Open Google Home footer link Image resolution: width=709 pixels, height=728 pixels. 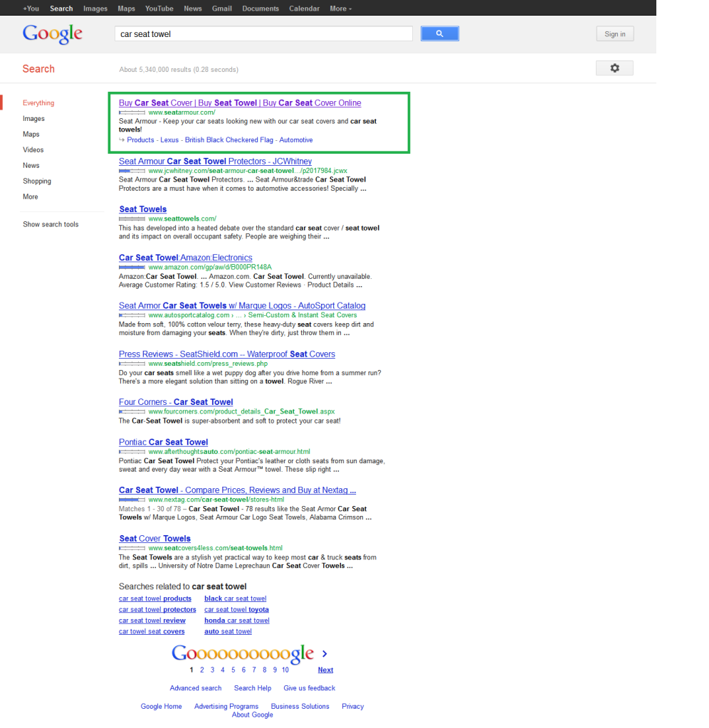coord(161,706)
